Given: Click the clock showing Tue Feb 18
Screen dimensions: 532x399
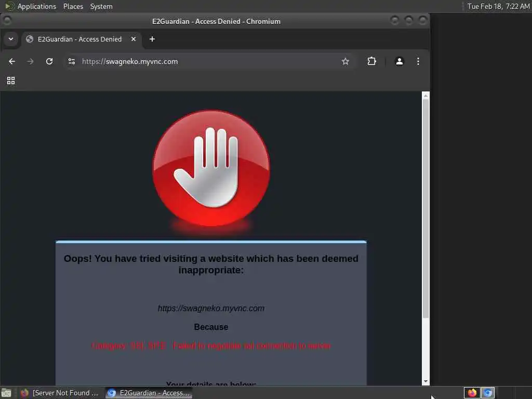Looking at the screenshot, I should [x=498, y=6].
